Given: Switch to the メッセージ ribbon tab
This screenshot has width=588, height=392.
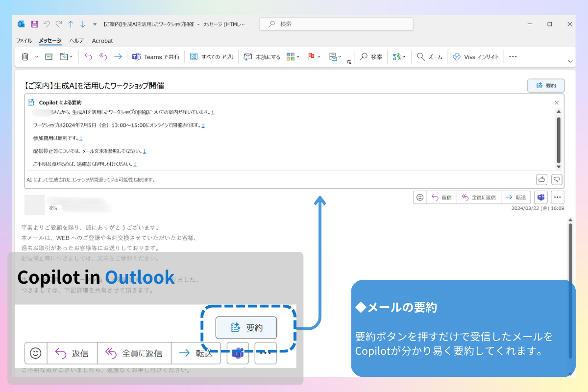Looking at the screenshot, I should coord(50,41).
